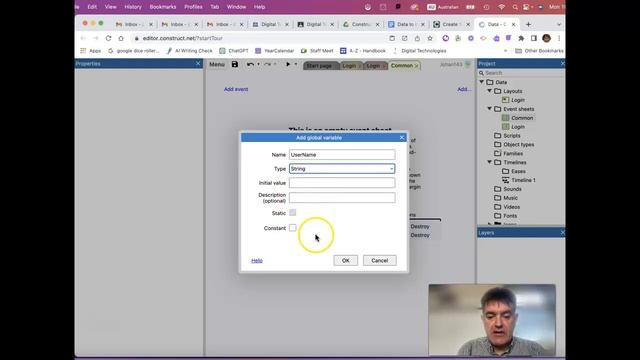Image resolution: width=640 pixels, height=360 pixels.
Task: Open a new browser tab with plus
Action: (529, 24)
